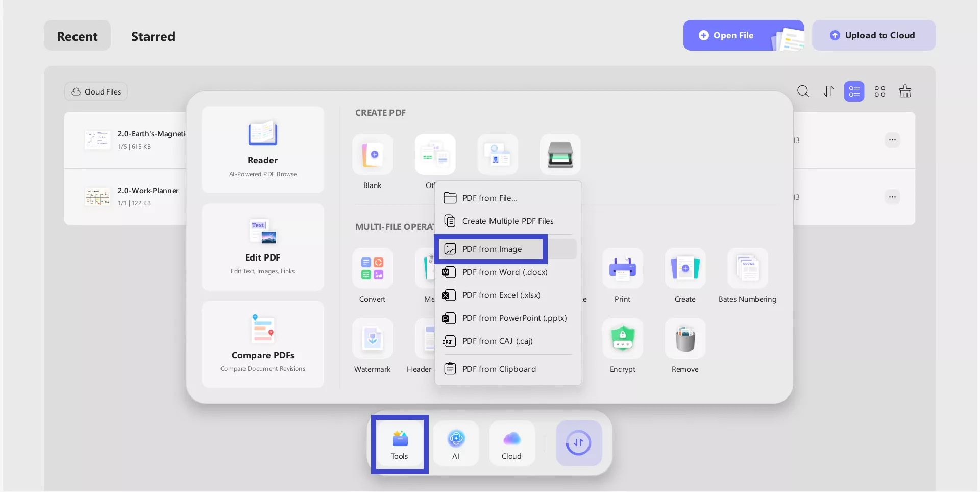This screenshot has width=980, height=492.
Task: Open the Encrypt tool
Action: pos(622,339)
